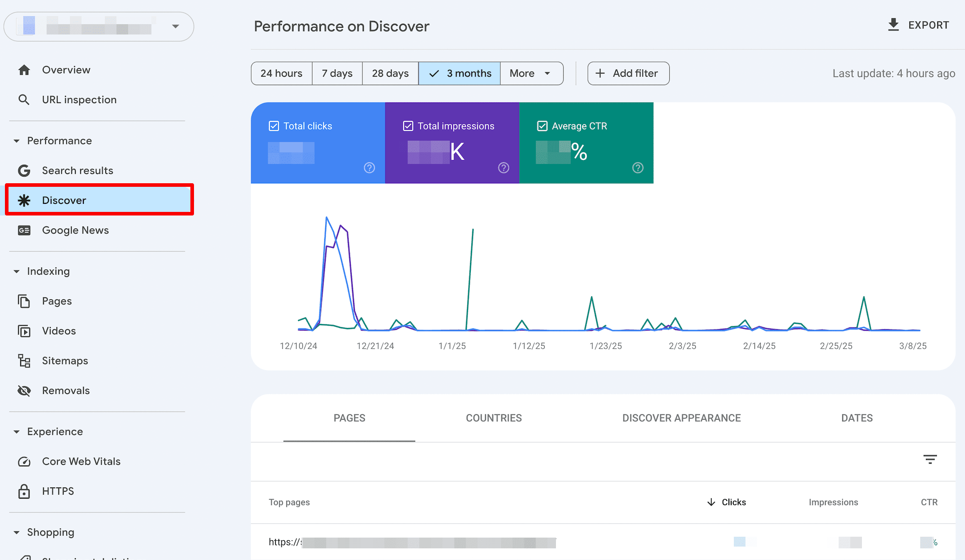This screenshot has height=560, width=965.
Task: Open the Google News report
Action: 75,230
